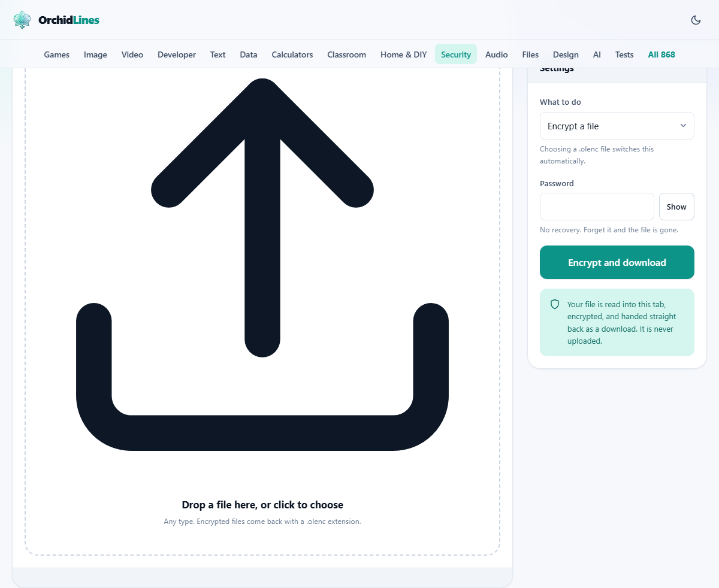Open the Calculators category
This screenshot has height=588, width=719.
292,54
